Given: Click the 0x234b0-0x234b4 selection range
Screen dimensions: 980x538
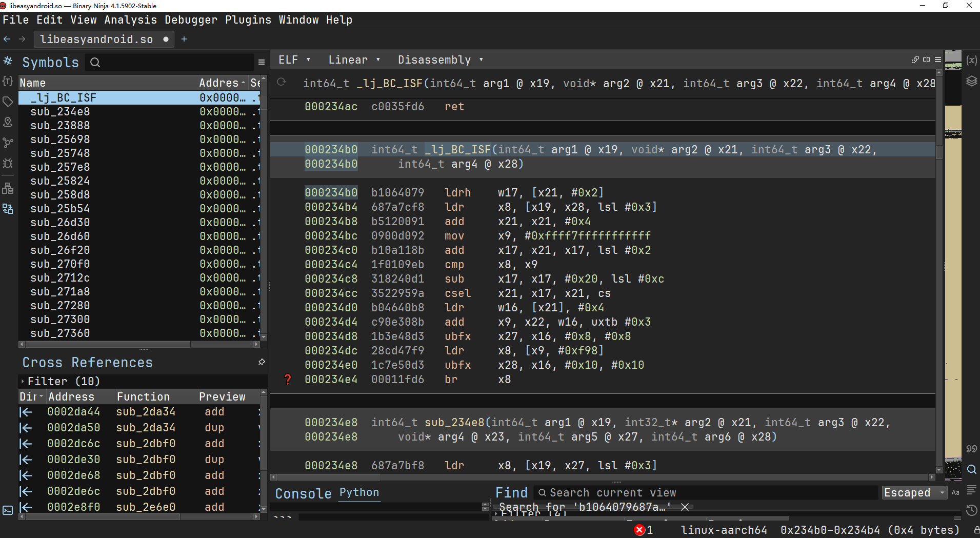Looking at the screenshot, I should [x=870, y=530].
